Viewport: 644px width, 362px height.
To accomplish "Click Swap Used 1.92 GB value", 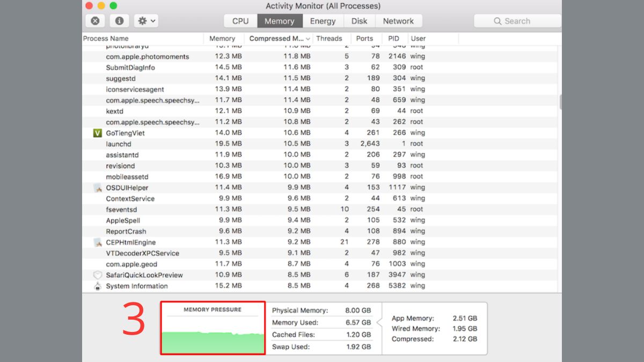I will [358, 347].
